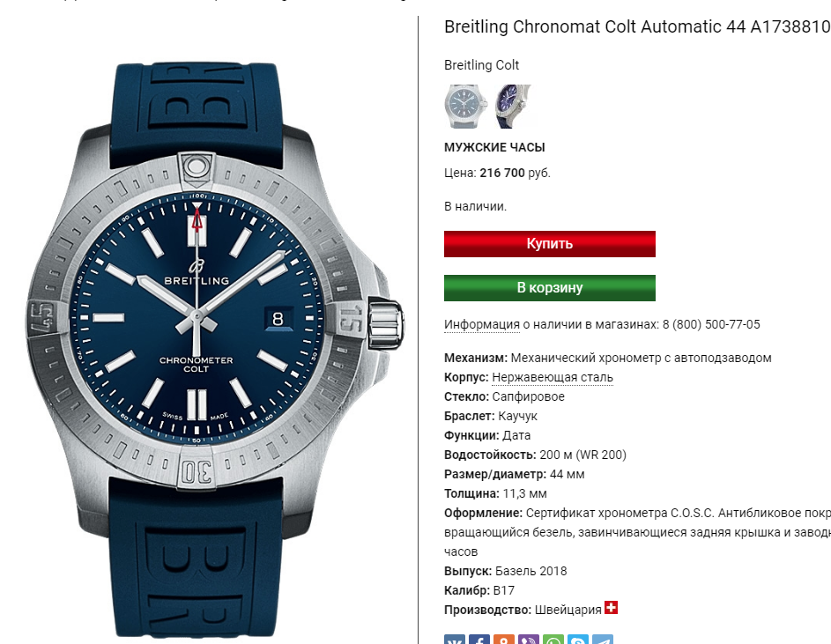Share via the Telegram paper plane icon
This screenshot has height=644, width=831.
(603, 640)
